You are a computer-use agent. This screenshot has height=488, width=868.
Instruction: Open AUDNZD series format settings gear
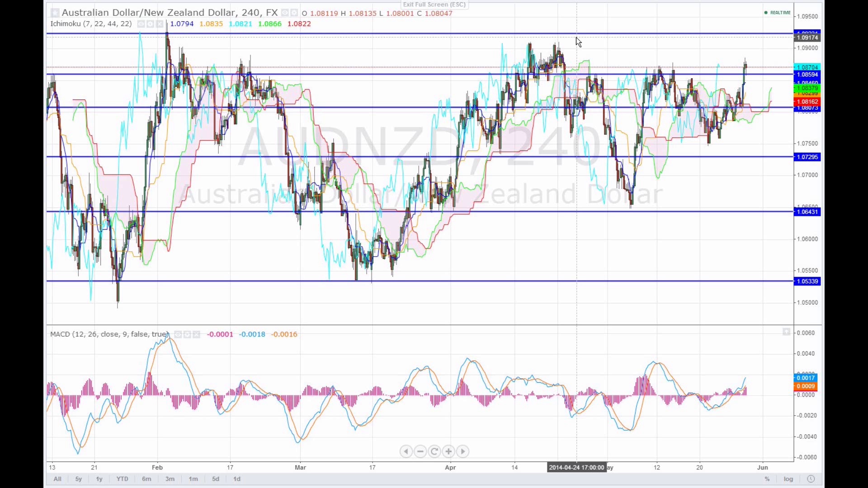294,13
